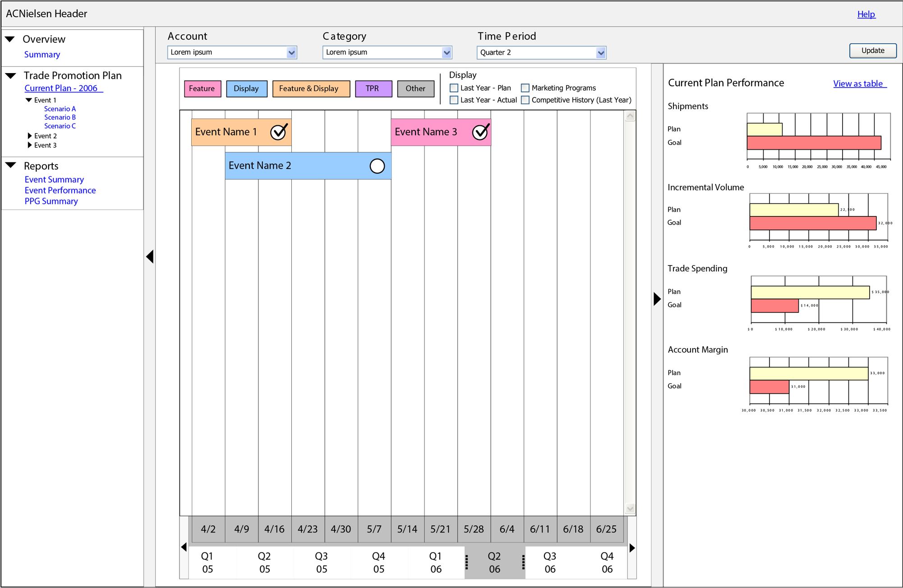903x588 pixels.
Task: Select the Other event type icon
Action: [x=415, y=88]
